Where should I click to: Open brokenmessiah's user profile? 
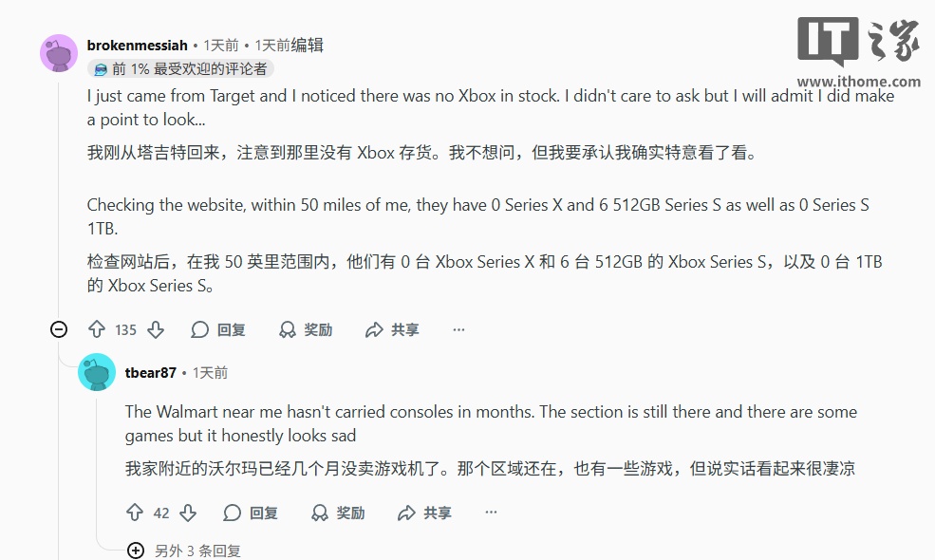(138, 45)
